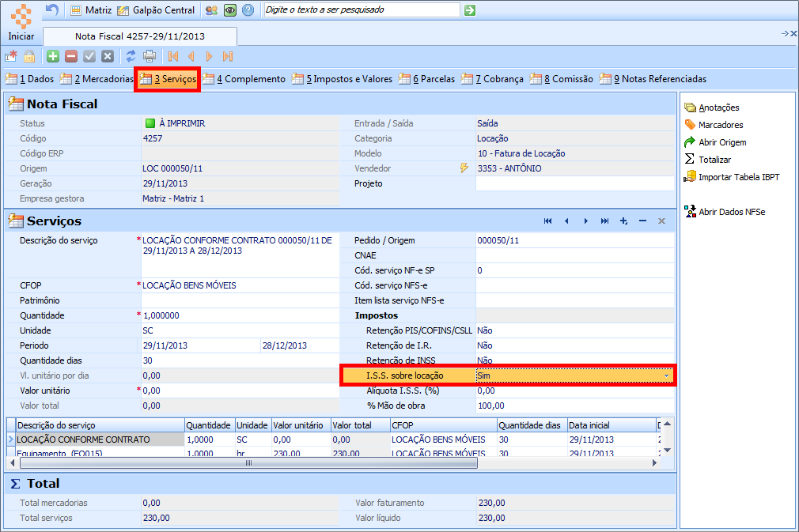This screenshot has width=799, height=532.
Task: Cancel the record with the X toolbar icon
Action: [x=107, y=56]
